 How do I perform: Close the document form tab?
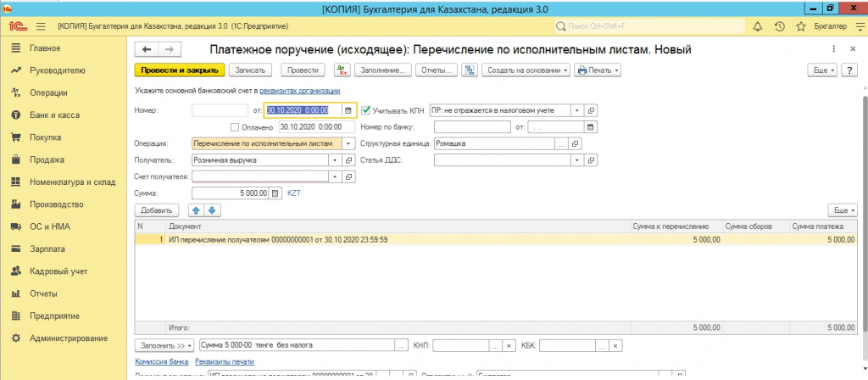click(x=853, y=49)
